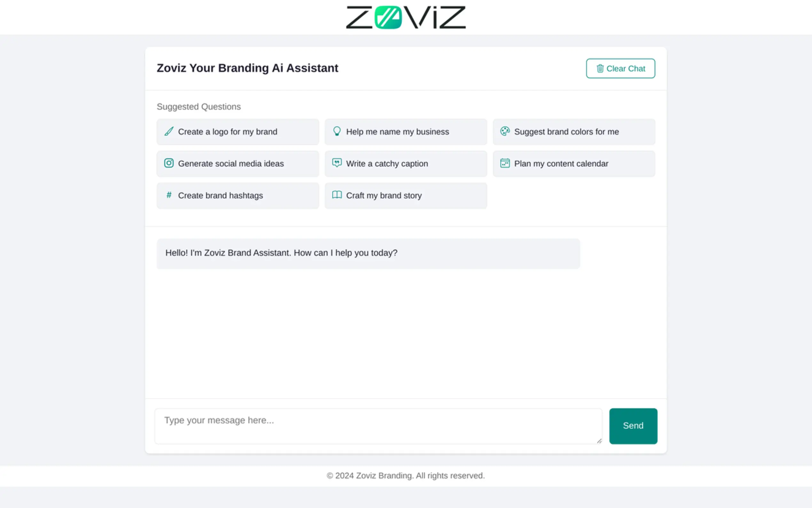Click the quote bubble icon for captions

[337, 163]
